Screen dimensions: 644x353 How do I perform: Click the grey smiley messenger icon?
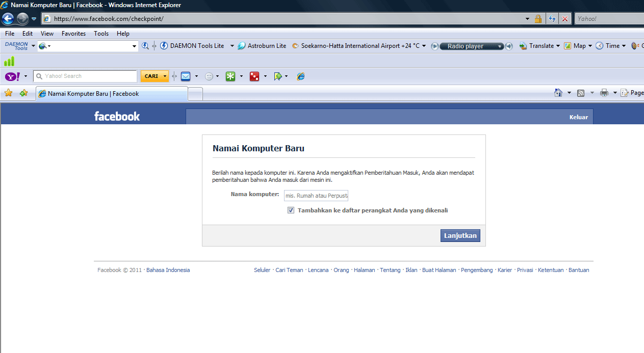tap(209, 76)
